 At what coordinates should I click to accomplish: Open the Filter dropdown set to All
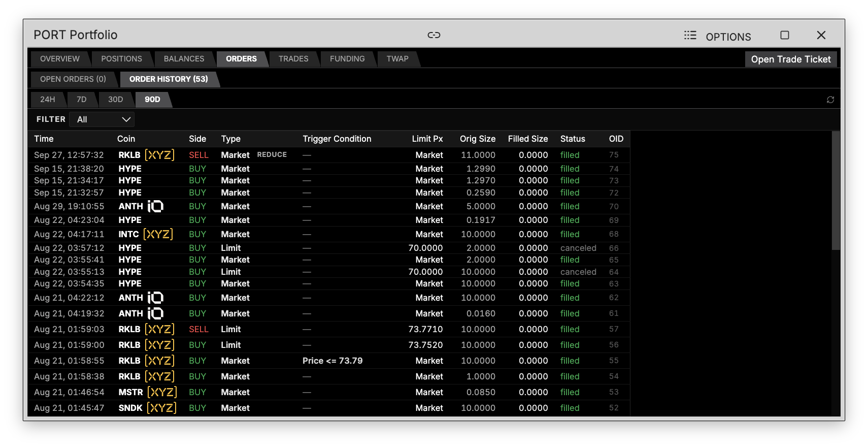(x=102, y=119)
